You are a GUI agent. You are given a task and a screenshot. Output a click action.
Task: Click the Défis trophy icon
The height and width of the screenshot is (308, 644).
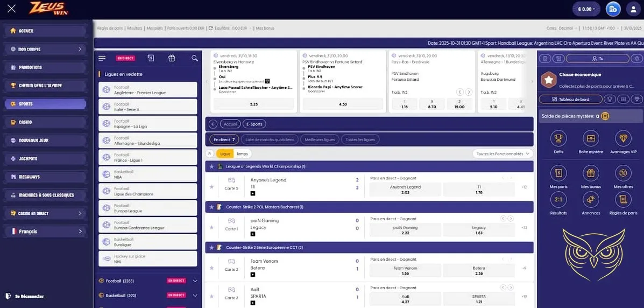point(558,139)
